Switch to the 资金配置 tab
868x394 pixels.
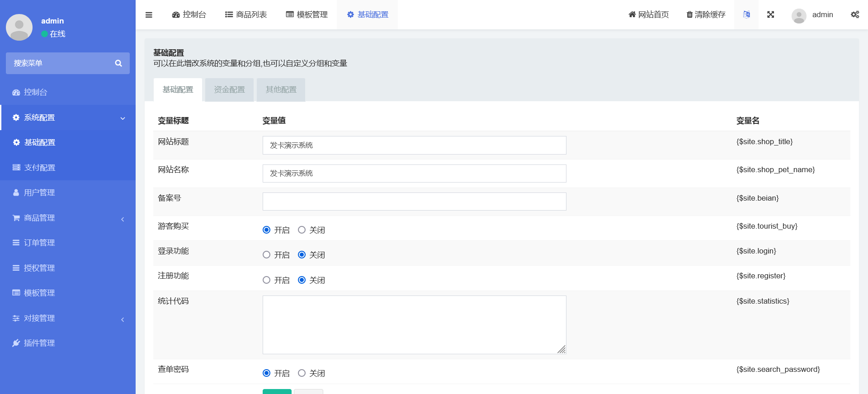click(x=229, y=89)
